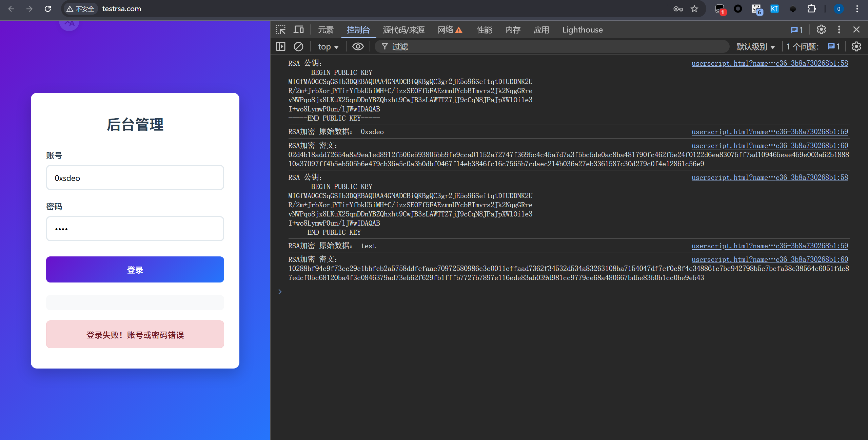
Task: Click the inspect element picker icon
Action: coord(281,30)
